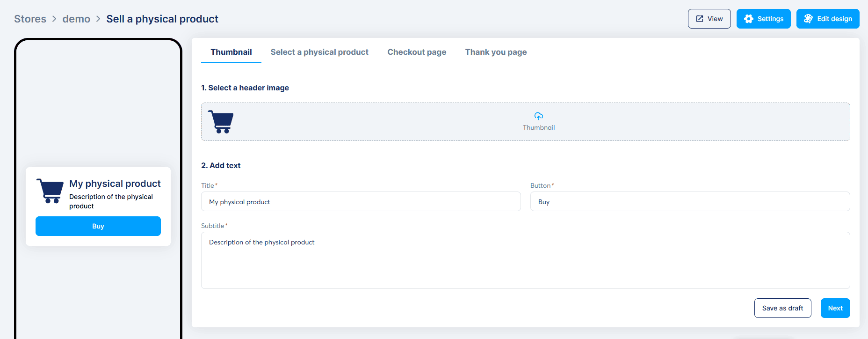
Task: Click into the Button text field
Action: tap(690, 202)
